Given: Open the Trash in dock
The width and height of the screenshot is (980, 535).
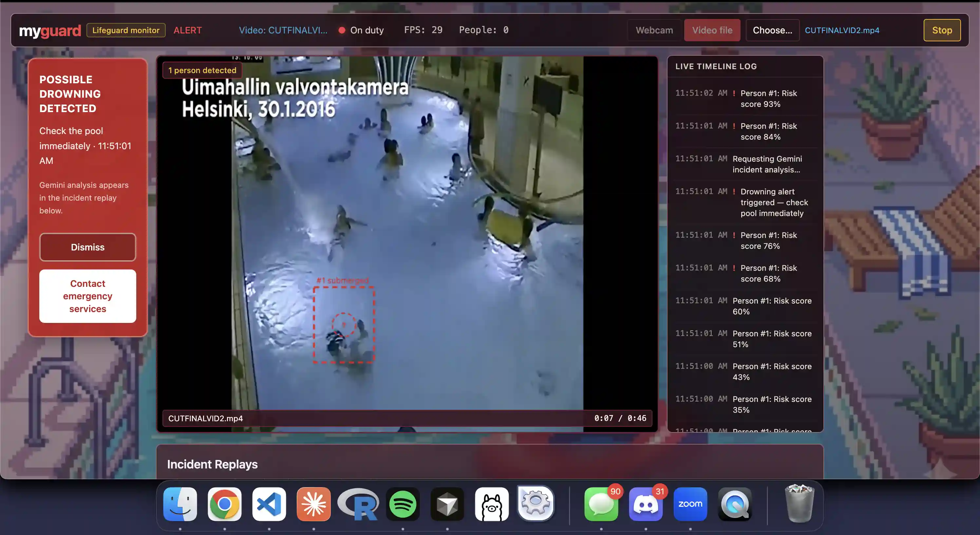Looking at the screenshot, I should tap(799, 504).
